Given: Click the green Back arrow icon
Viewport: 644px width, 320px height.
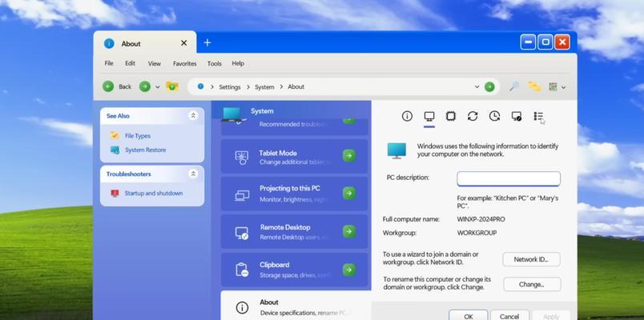Looking at the screenshot, I should click(x=108, y=86).
